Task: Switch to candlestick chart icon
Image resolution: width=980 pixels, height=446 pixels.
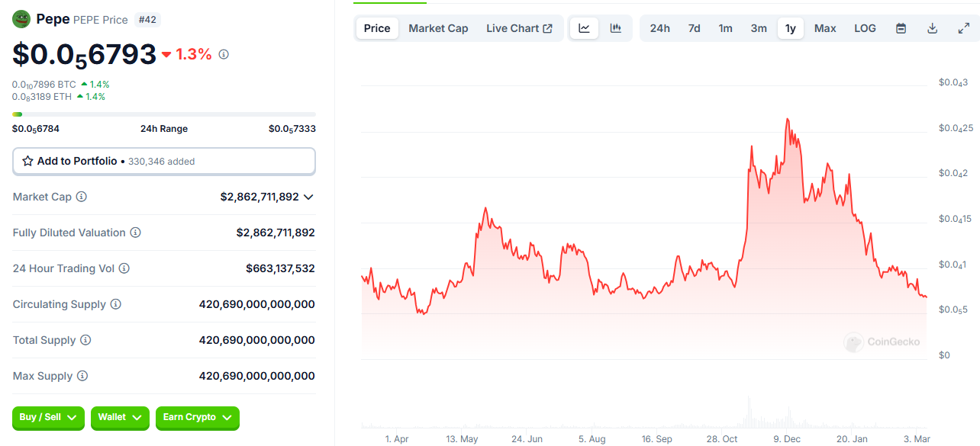Action: coord(615,28)
